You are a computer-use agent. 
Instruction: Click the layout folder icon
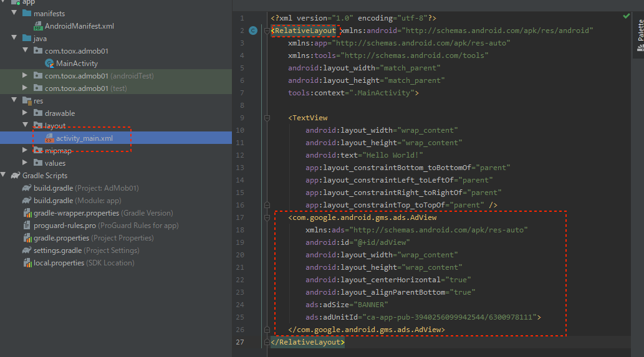[38, 125]
